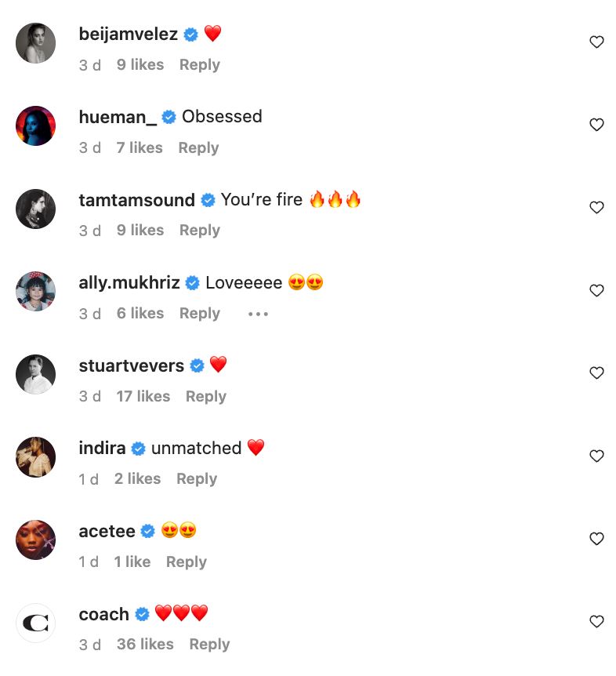Open the acetee avatar thumbnail
The height and width of the screenshot is (676, 616).
36,540
